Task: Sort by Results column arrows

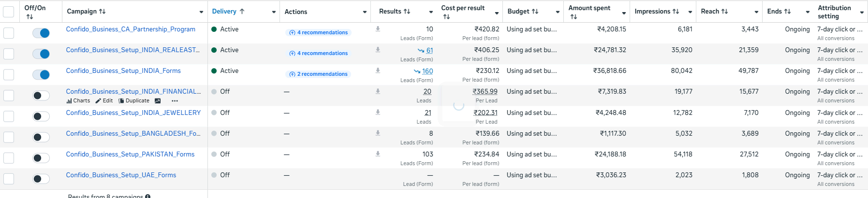Action: pos(407,12)
